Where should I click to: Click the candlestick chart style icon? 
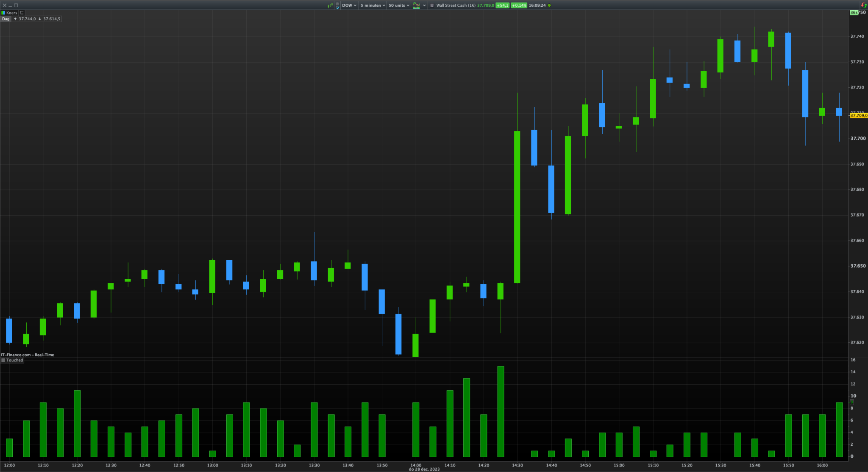330,6
